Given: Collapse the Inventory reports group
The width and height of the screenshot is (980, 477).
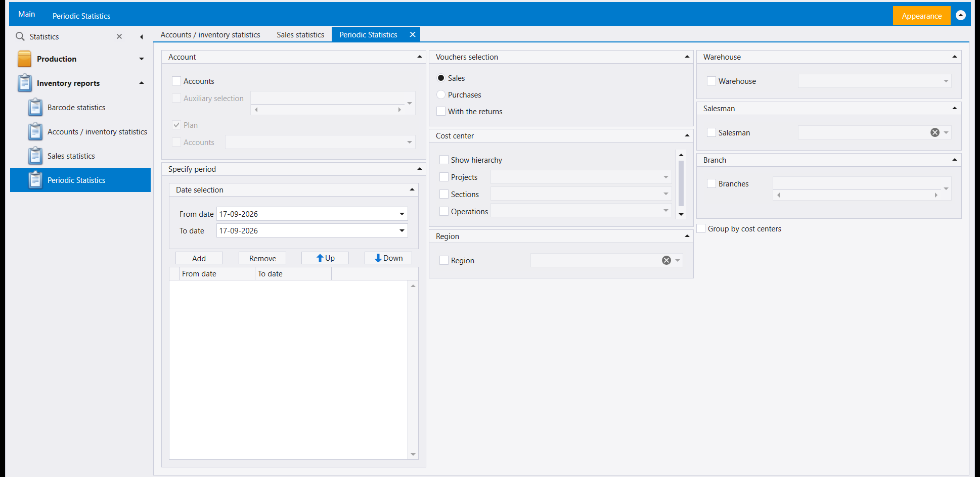Looking at the screenshot, I should 142,83.
